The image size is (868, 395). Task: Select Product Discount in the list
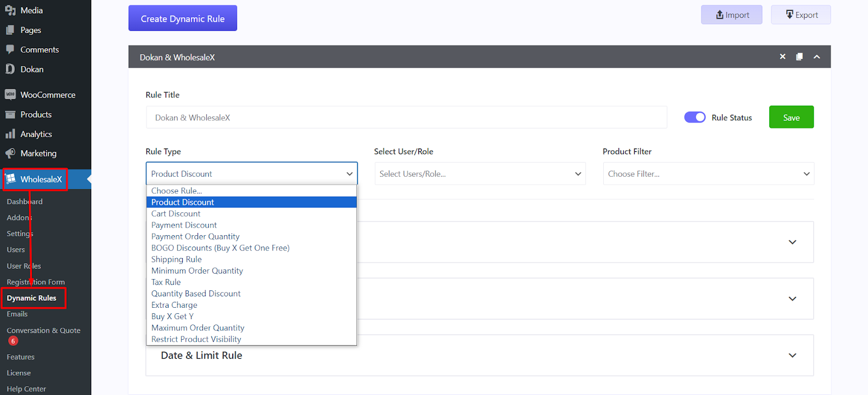click(252, 202)
